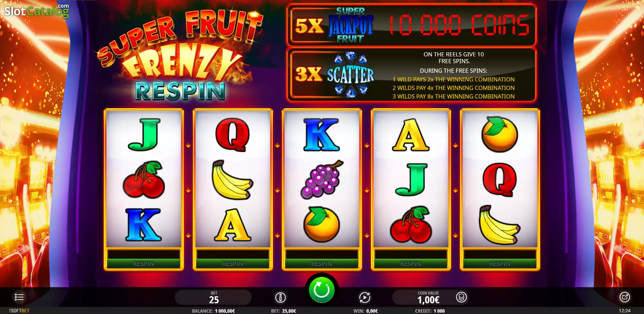Open the info paytable icon
Image resolution: width=644 pixels, height=314 pixels.
(280, 297)
